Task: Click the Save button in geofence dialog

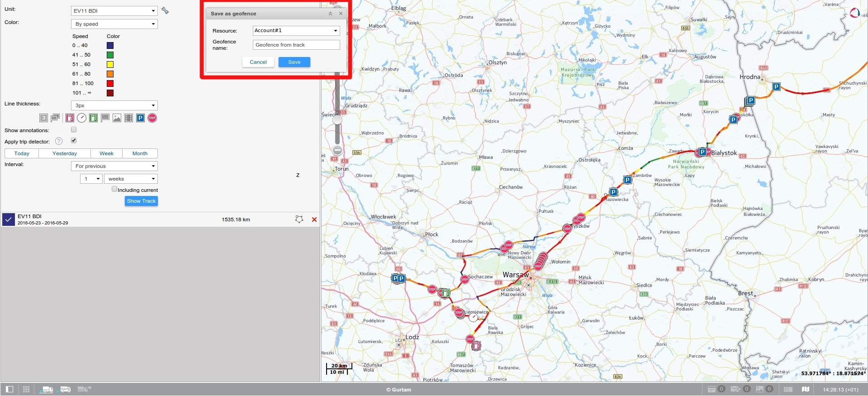Action: pyautogui.click(x=294, y=62)
